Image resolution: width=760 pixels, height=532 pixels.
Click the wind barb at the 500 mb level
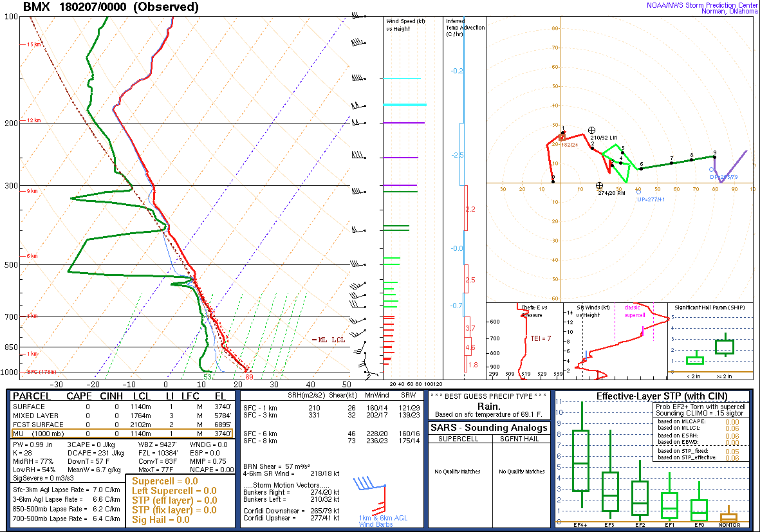[358, 264]
